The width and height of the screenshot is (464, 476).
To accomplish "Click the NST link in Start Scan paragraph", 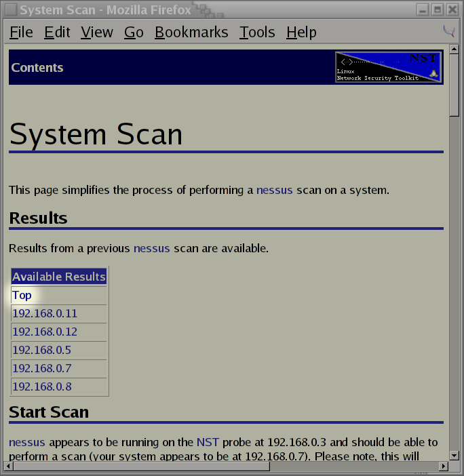I will 208,442.
